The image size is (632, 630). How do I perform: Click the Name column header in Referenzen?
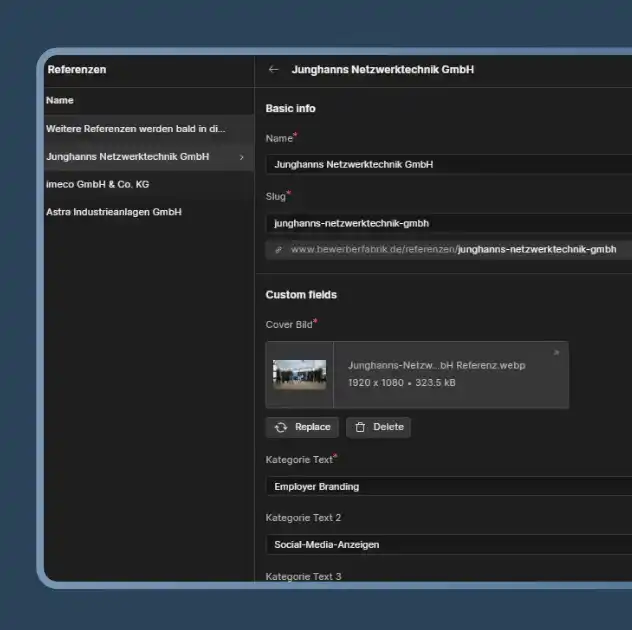click(x=60, y=100)
